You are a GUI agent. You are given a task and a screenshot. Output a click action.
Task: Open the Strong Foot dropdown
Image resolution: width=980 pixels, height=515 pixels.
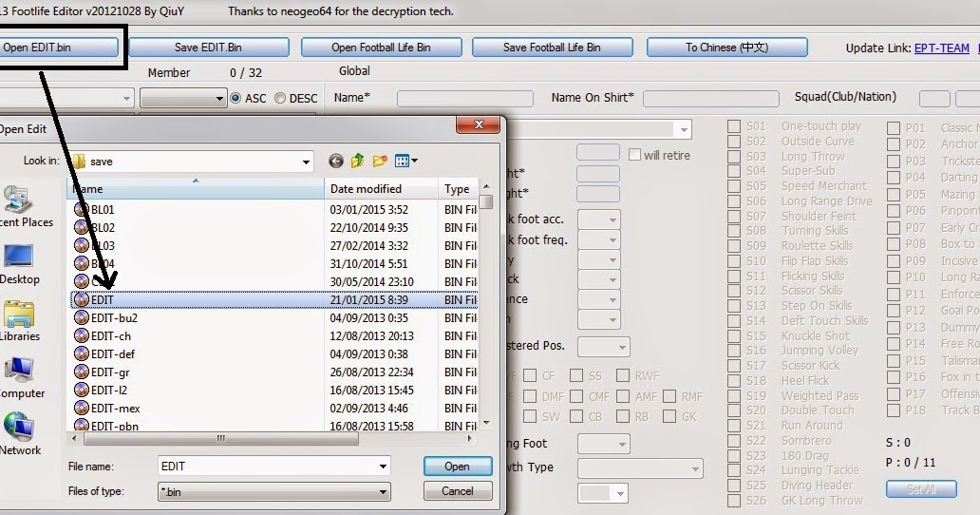tap(603, 445)
